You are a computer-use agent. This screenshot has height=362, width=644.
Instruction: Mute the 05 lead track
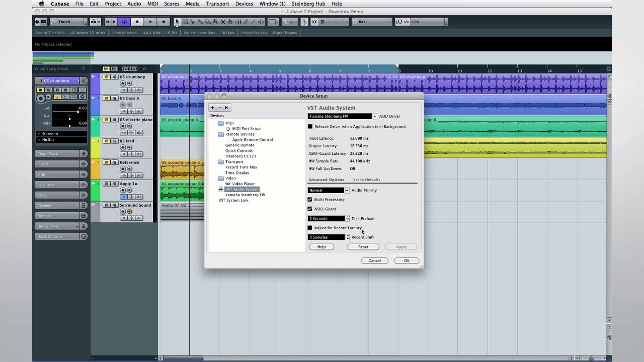tap(107, 141)
